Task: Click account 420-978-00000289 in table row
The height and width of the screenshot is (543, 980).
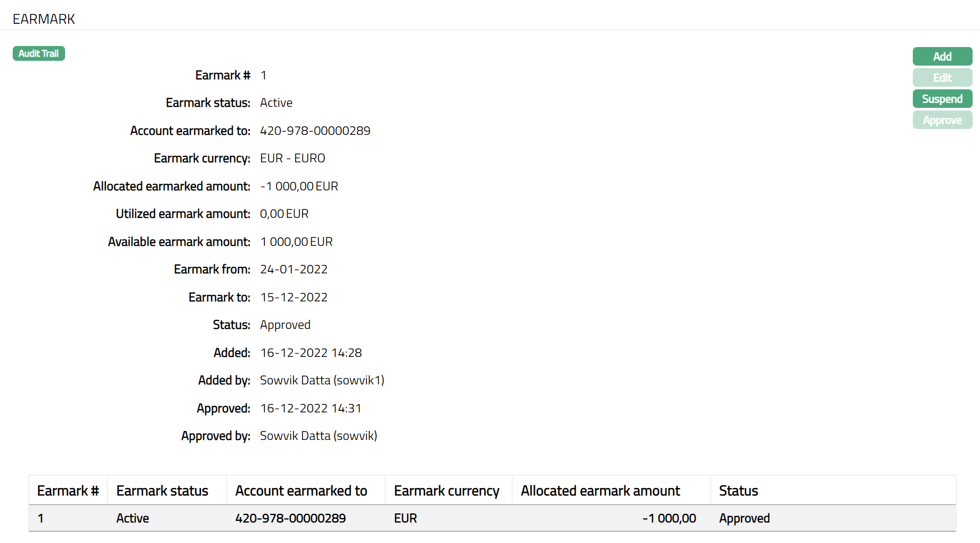Action: [x=290, y=518]
